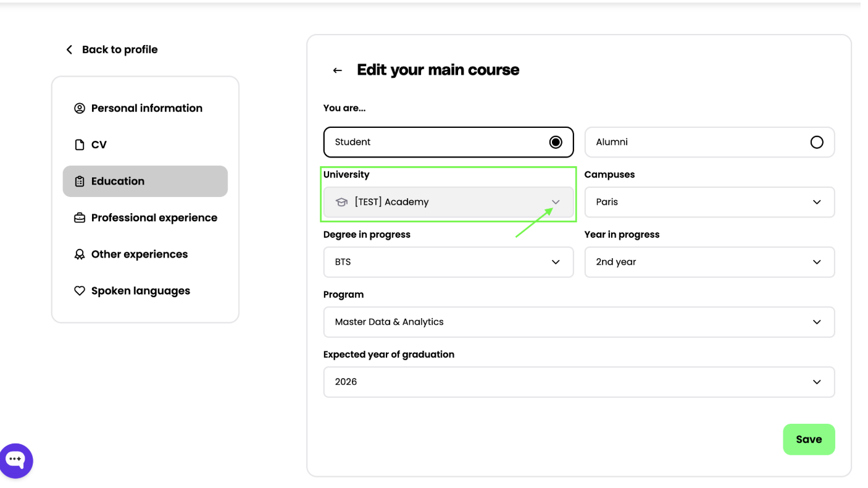Select the Student radio button
868x488 pixels.
click(556, 142)
